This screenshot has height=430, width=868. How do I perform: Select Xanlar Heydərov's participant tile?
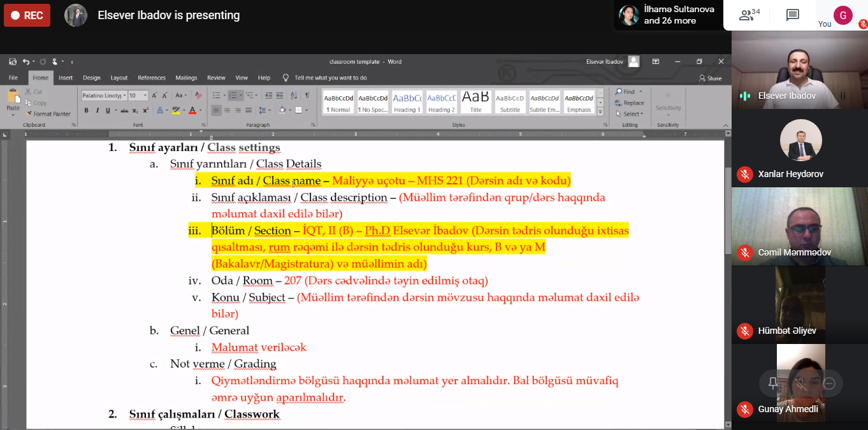point(800,147)
